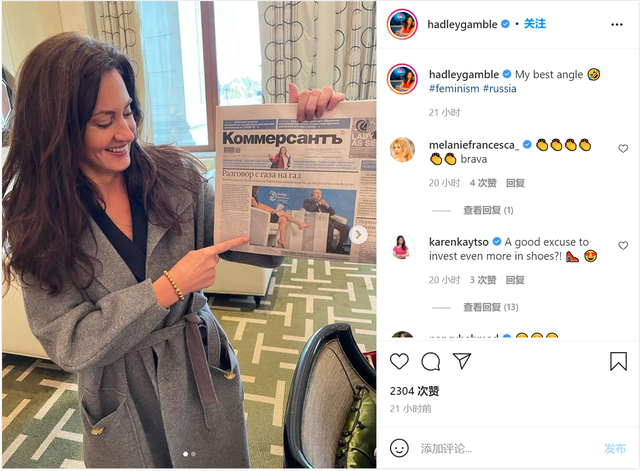Like karenkaytso comment with heart

623,246
